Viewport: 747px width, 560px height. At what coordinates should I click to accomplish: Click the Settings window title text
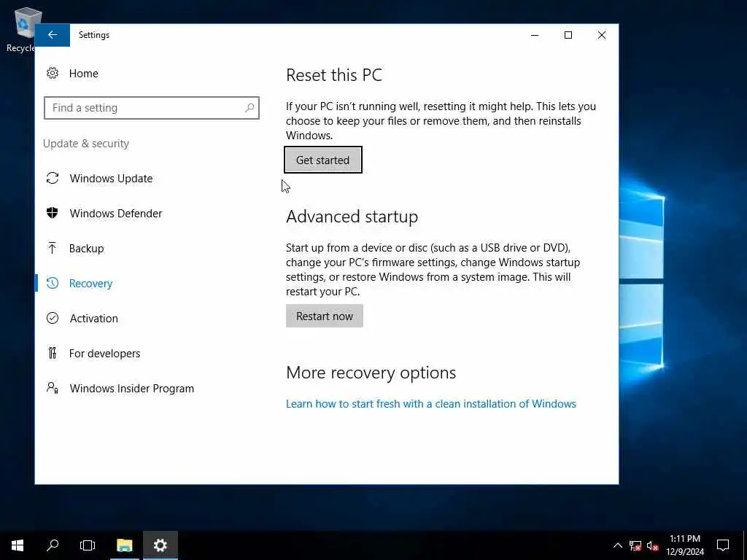pyautogui.click(x=94, y=35)
